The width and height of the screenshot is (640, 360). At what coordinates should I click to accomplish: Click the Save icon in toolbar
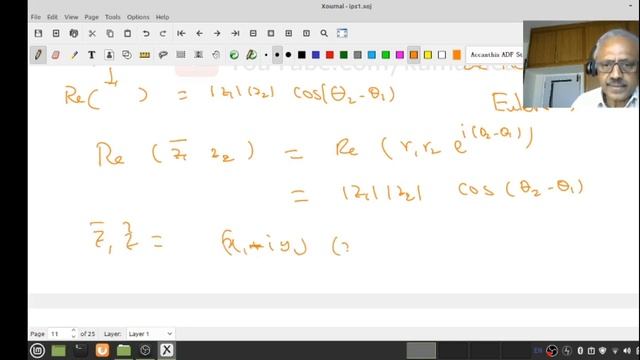[x=38, y=33]
